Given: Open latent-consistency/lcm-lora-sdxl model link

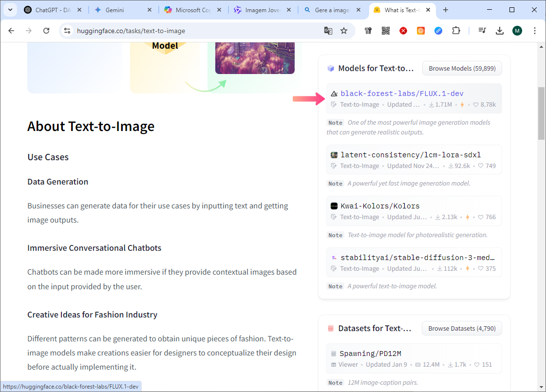Looking at the screenshot, I should 411,154.
